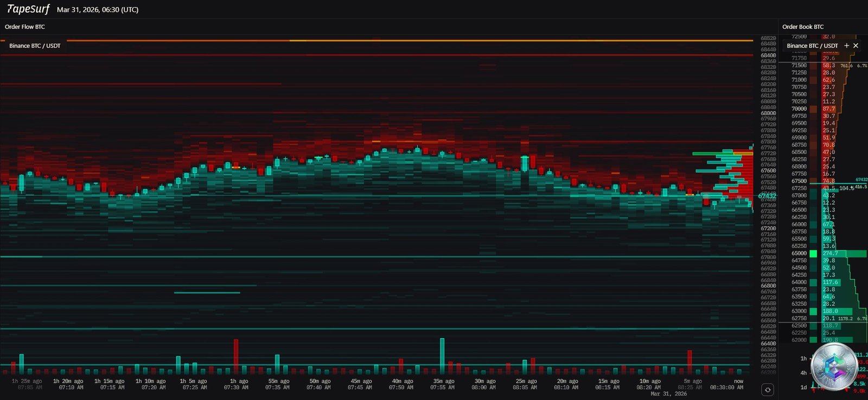Click the 30m ago 08:00 AM time label

(x=483, y=384)
